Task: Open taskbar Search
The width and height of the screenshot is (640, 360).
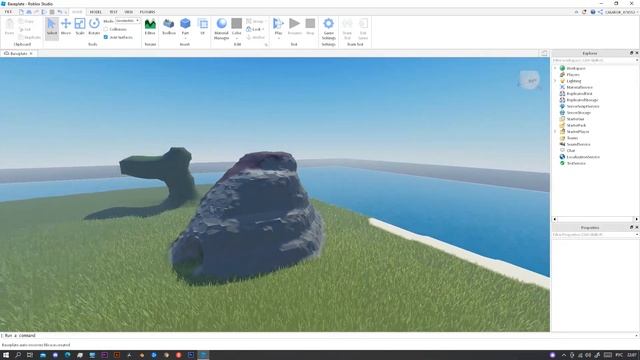Action: [18, 355]
